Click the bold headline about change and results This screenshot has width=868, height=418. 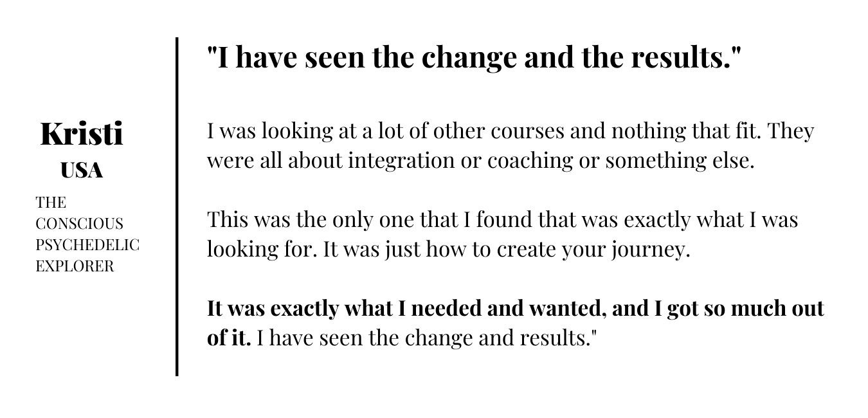tap(475, 57)
